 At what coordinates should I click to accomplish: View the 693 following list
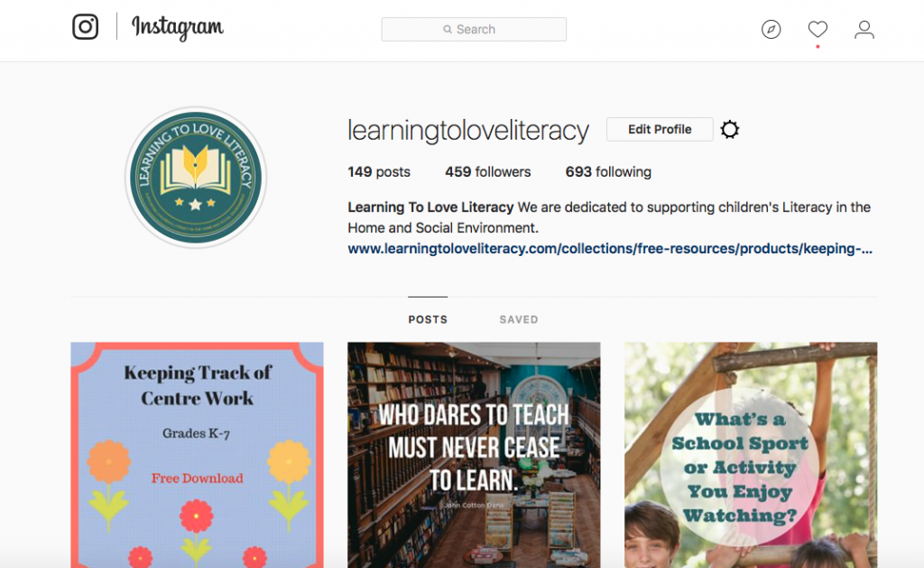[x=608, y=172]
